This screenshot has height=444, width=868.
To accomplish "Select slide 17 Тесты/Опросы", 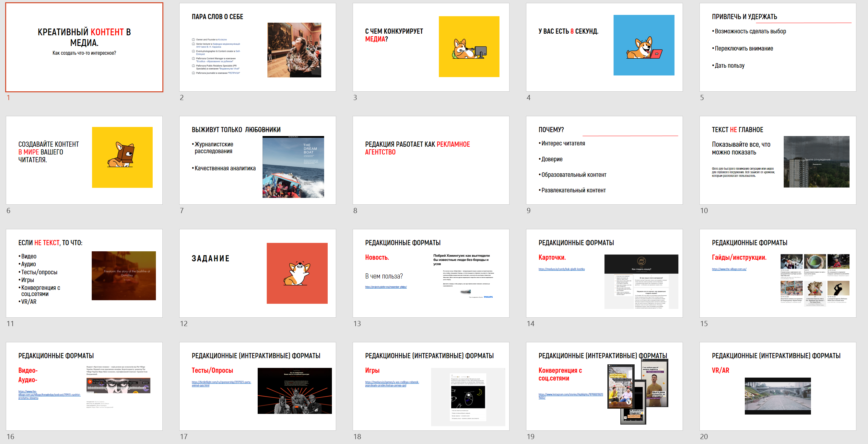I will [257, 386].
